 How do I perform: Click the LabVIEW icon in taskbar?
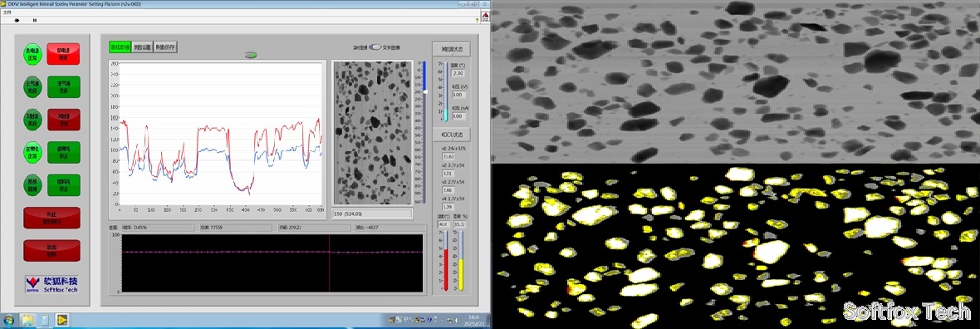tap(62, 320)
